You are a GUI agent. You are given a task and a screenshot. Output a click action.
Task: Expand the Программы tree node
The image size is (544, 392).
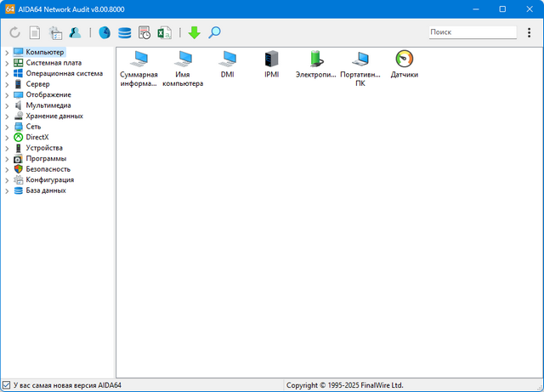point(7,159)
